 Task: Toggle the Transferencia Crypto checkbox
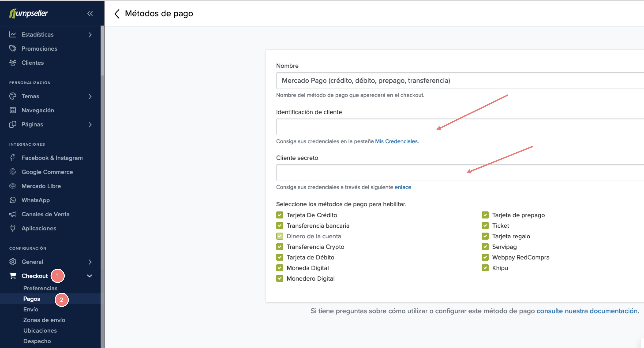tap(279, 247)
